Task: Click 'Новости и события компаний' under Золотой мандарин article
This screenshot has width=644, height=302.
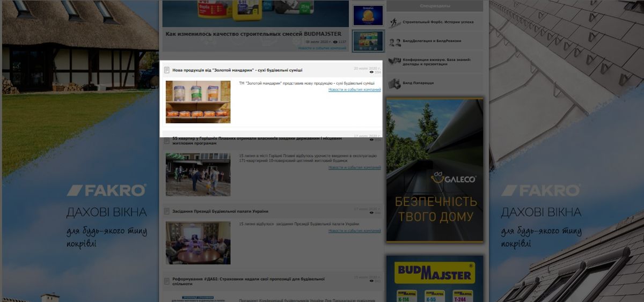Action: point(355,90)
